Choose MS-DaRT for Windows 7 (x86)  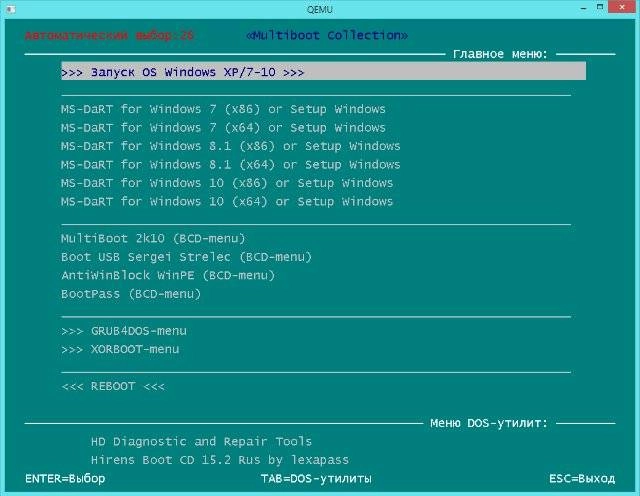pyautogui.click(x=223, y=109)
